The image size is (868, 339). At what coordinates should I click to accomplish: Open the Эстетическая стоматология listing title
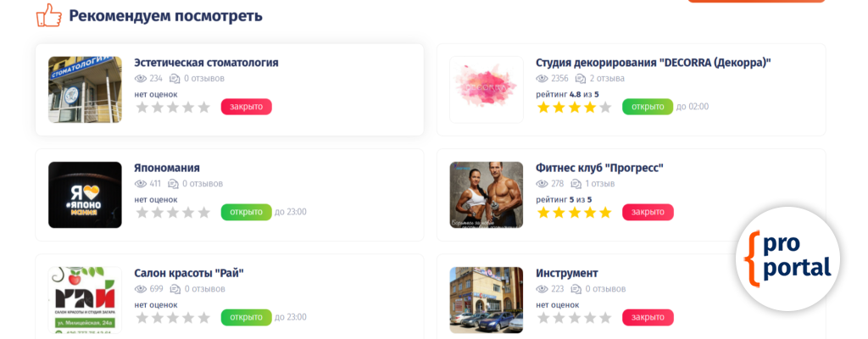(x=206, y=63)
